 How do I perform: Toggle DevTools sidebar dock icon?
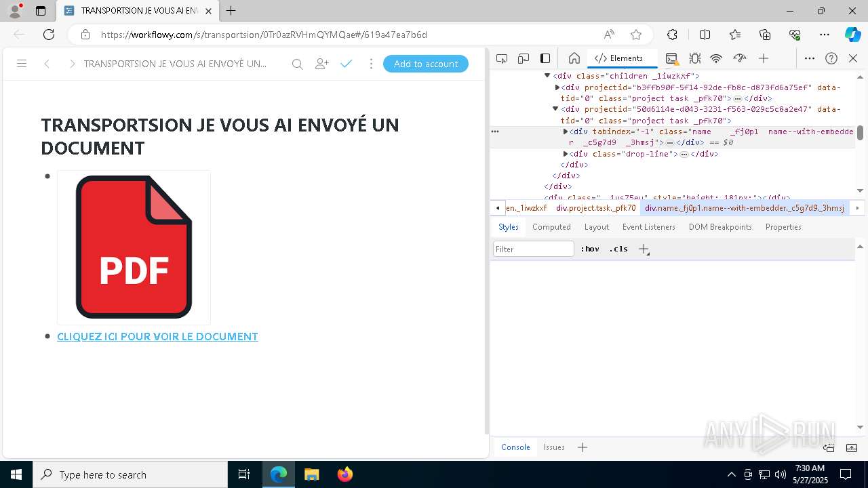point(545,58)
